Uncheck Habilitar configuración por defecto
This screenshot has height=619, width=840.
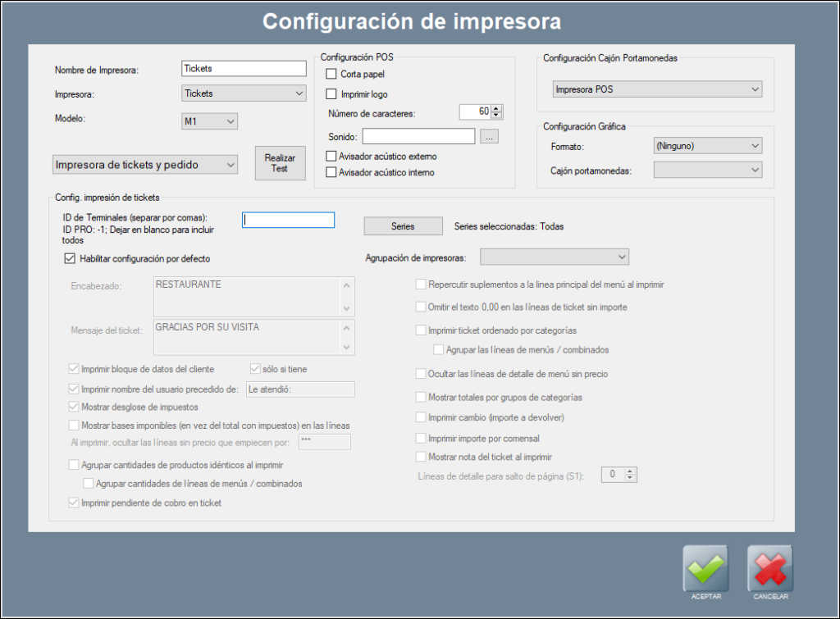[x=70, y=259]
